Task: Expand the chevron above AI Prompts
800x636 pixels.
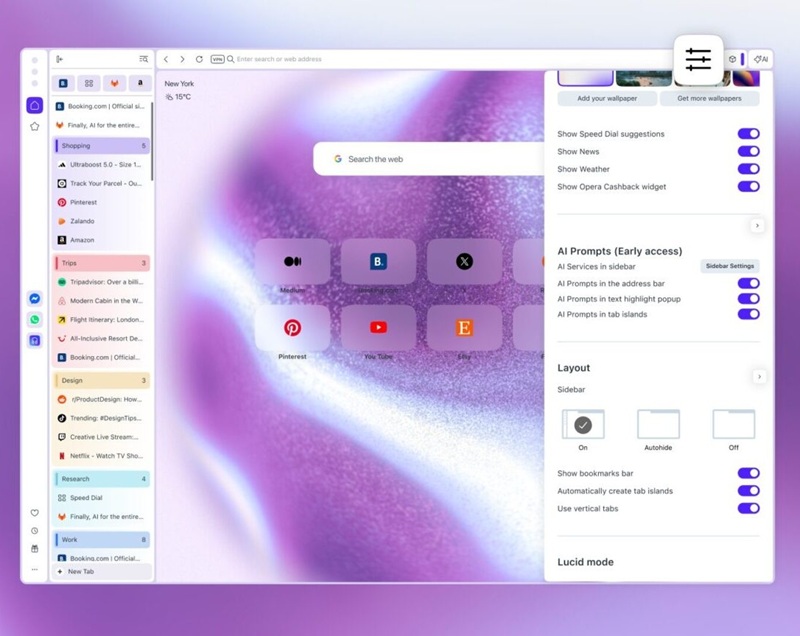Action: [757, 225]
